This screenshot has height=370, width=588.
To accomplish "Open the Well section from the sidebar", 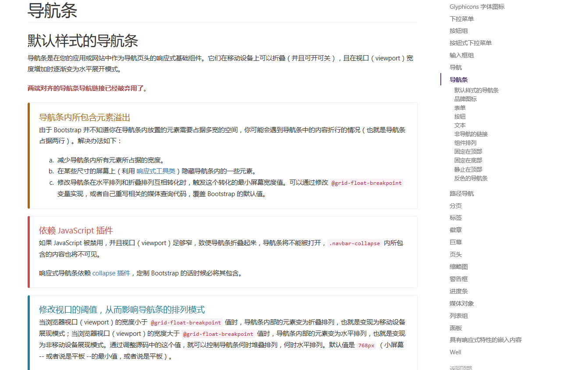I will (x=455, y=352).
